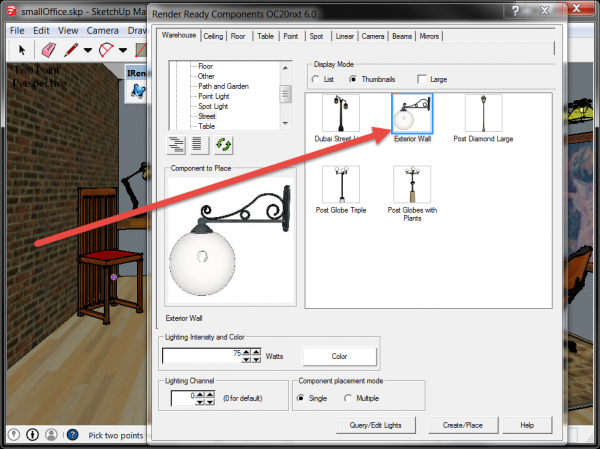Open the Arc tool dropdown arrow
The height and width of the screenshot is (449, 600).
pyautogui.click(x=123, y=50)
